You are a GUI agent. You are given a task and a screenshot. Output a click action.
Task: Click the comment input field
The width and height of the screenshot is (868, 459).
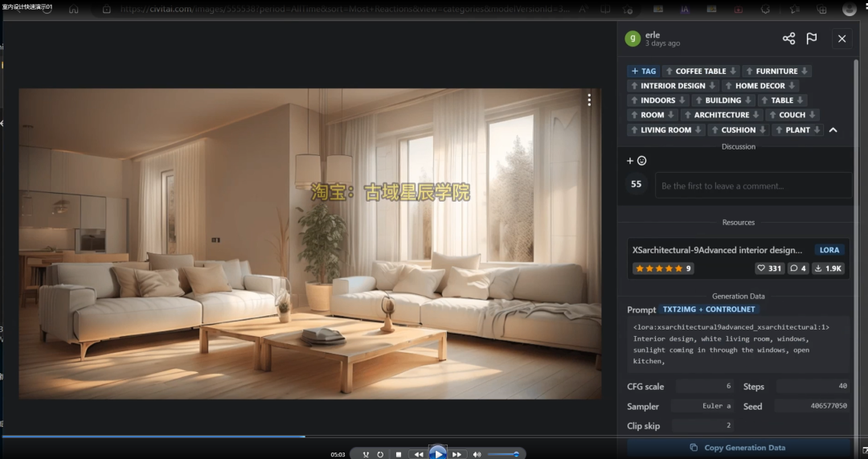pyautogui.click(x=752, y=186)
